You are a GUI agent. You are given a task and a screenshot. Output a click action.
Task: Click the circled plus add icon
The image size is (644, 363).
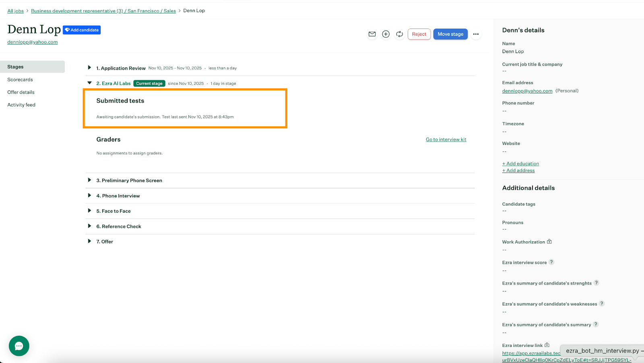point(386,34)
